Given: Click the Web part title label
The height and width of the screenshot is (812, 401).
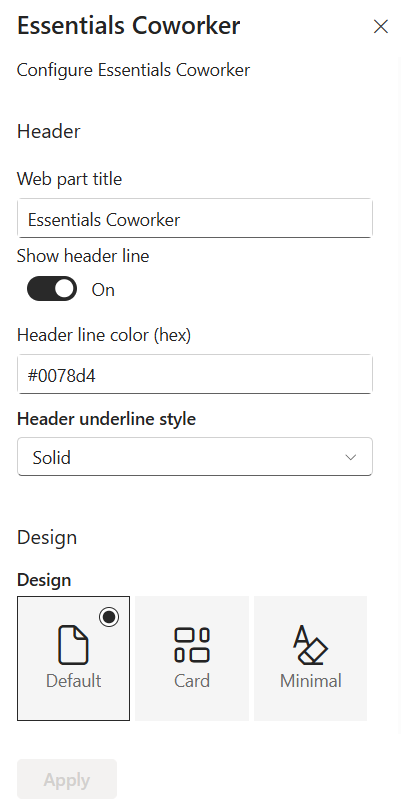Looking at the screenshot, I should (69, 179).
